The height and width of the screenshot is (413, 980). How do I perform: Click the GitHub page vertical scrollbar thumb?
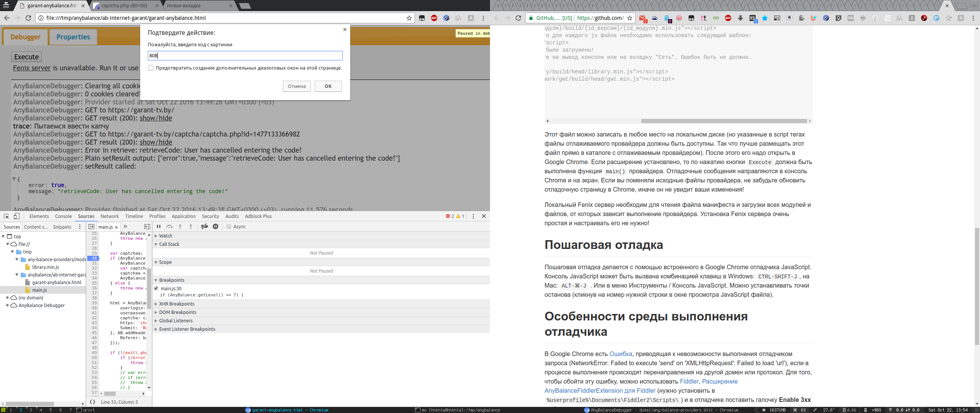click(977, 286)
